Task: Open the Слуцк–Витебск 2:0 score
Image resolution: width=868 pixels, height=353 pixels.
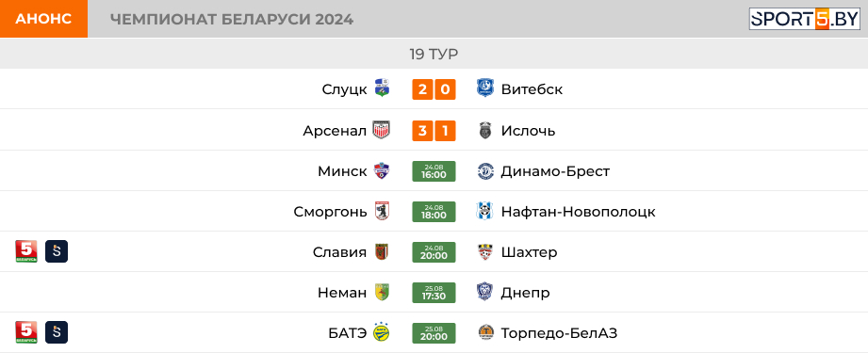Action: (x=434, y=89)
